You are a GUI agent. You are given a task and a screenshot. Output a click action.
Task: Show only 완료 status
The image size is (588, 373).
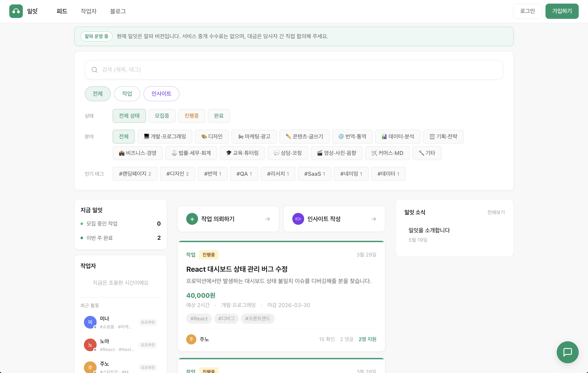(x=219, y=116)
